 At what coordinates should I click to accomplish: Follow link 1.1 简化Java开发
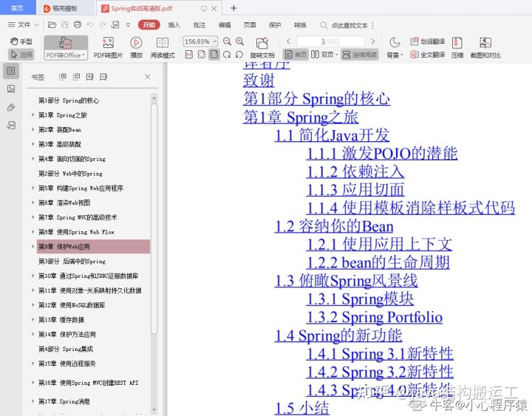(332, 135)
